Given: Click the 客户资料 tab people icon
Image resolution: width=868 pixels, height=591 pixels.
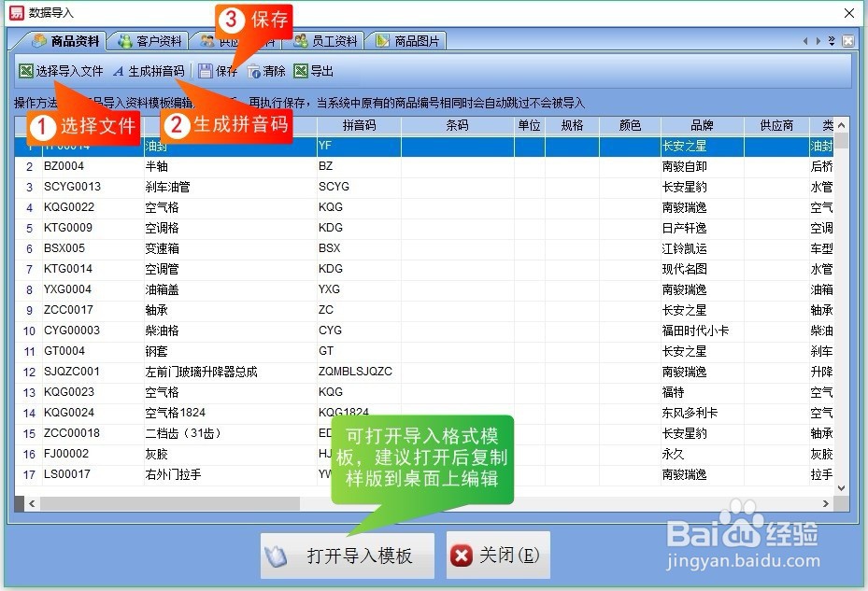Looking at the screenshot, I should [x=125, y=41].
